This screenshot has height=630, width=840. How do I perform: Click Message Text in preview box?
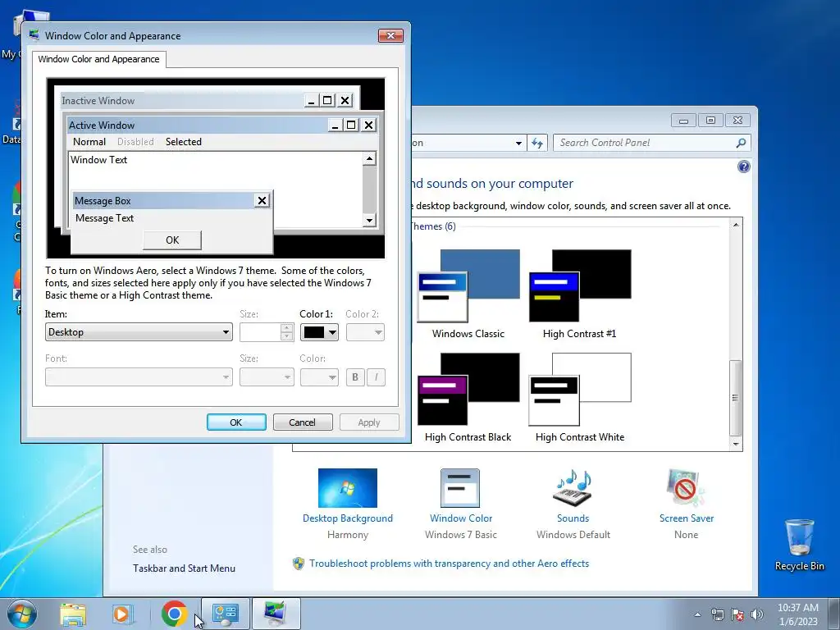pos(104,218)
